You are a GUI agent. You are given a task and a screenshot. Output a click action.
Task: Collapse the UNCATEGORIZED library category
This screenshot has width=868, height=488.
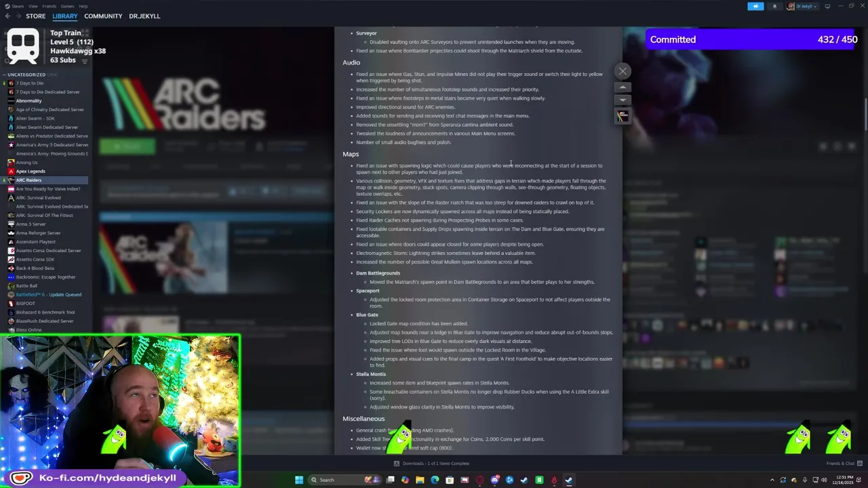point(26,75)
